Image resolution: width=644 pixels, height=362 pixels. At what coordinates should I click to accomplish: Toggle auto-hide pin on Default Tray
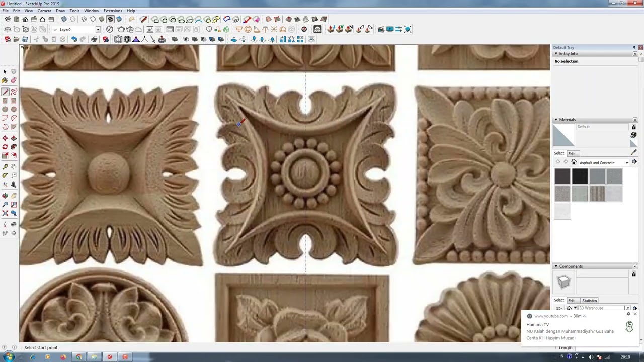[x=634, y=47]
